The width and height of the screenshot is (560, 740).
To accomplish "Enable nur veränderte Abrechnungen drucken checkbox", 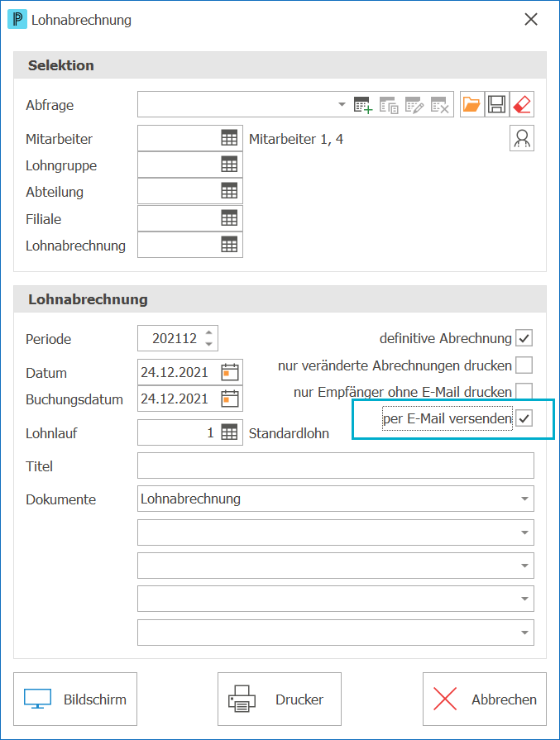I will click(524, 365).
